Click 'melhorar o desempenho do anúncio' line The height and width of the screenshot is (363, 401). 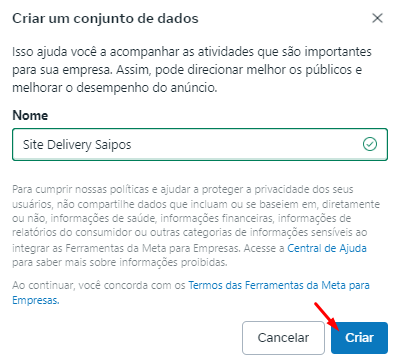115,88
